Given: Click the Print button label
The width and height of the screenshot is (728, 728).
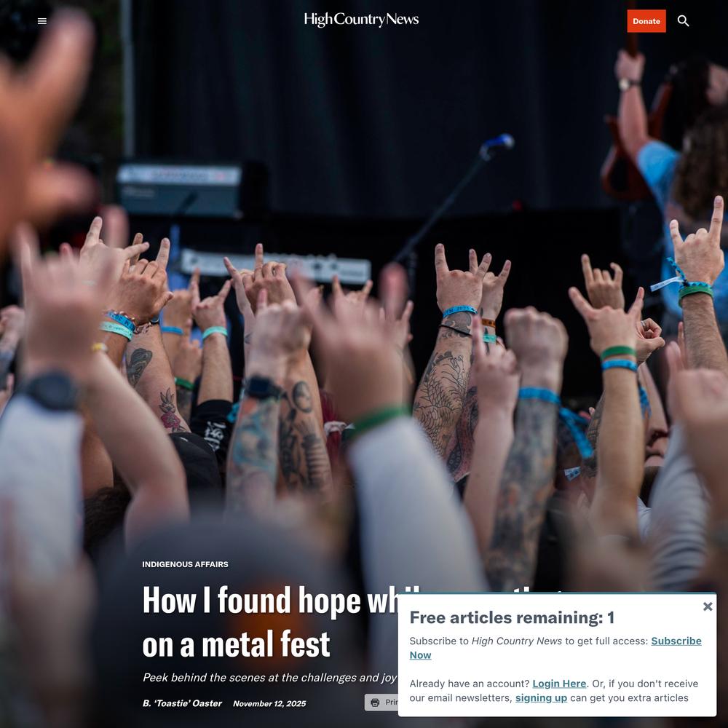Looking at the screenshot, I should coord(392,702).
